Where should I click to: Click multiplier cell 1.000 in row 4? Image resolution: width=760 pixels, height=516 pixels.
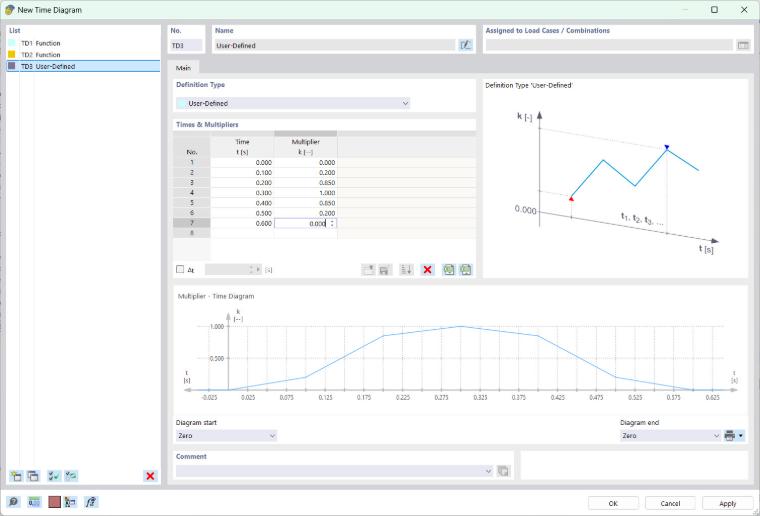click(306, 193)
